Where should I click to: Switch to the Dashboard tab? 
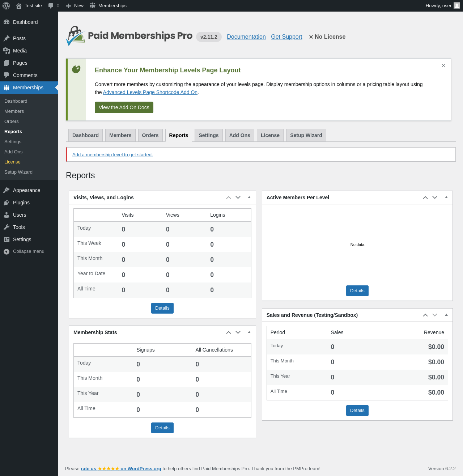(x=85, y=135)
